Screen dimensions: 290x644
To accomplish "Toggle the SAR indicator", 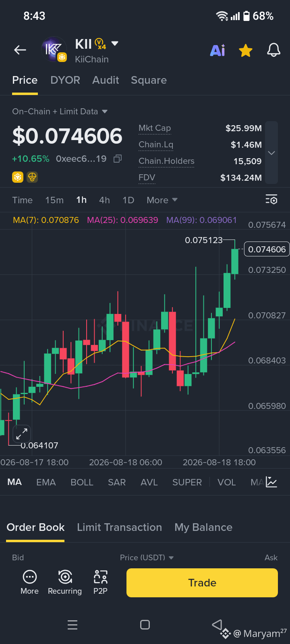I will pos(117,482).
